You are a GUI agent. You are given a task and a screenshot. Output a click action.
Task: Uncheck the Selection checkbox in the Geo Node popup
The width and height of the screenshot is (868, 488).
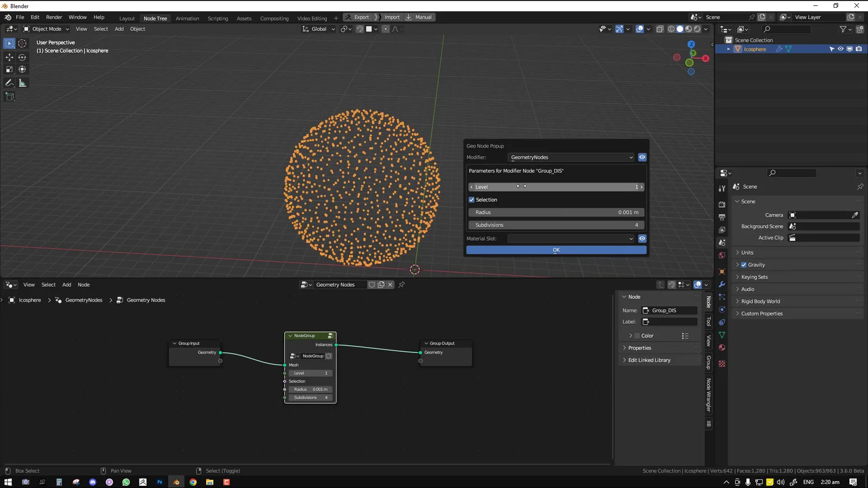point(471,200)
